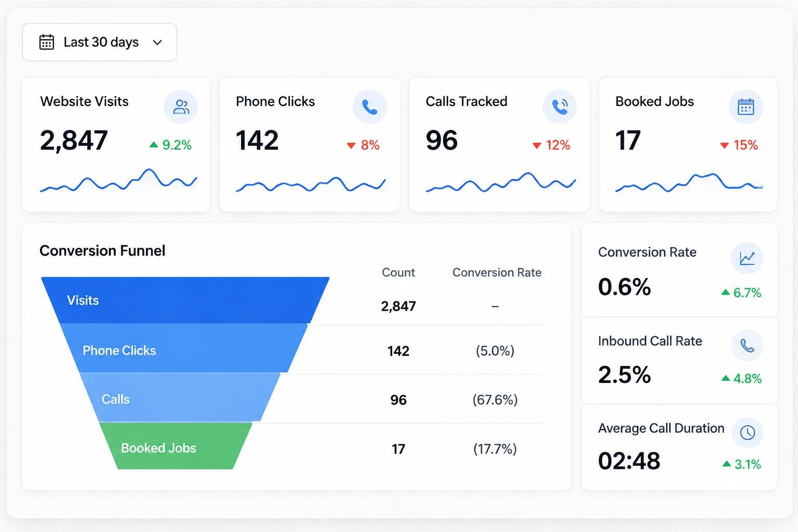The height and width of the screenshot is (532, 798).
Task: Click the calendar icon in date range selector
Action: coord(47,42)
